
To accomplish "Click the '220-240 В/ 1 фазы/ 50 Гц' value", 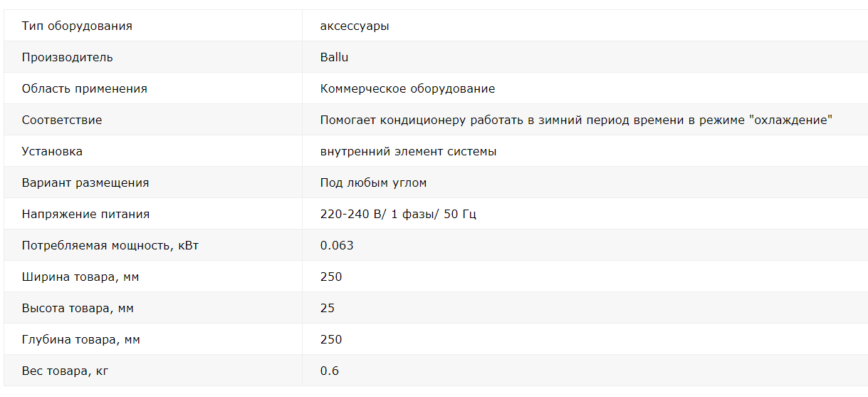I will tap(398, 215).
